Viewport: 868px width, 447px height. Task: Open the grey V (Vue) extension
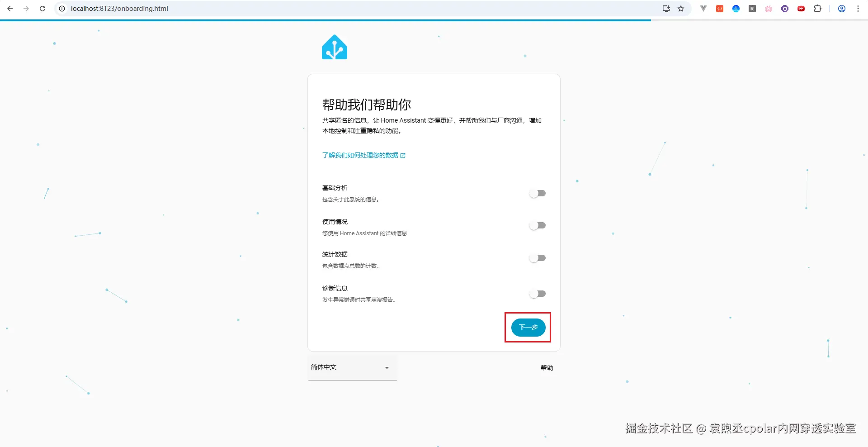tap(703, 9)
